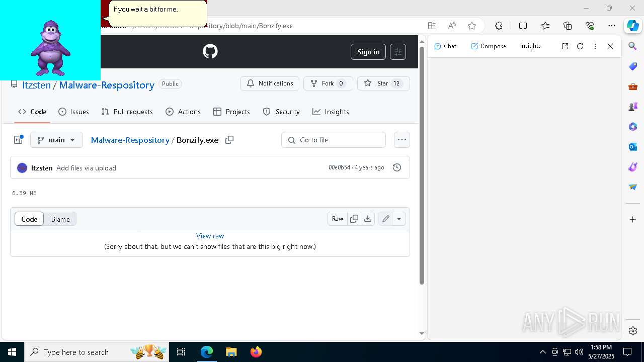Add a sidebar app with plus icon
Screen dimensions: 644x362
click(633, 219)
